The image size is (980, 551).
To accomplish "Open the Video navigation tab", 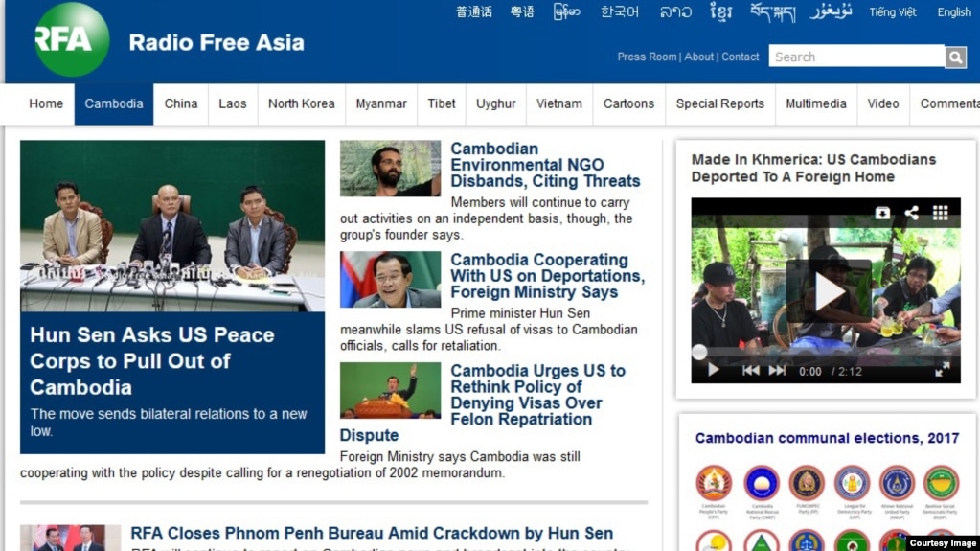I will pos(882,103).
